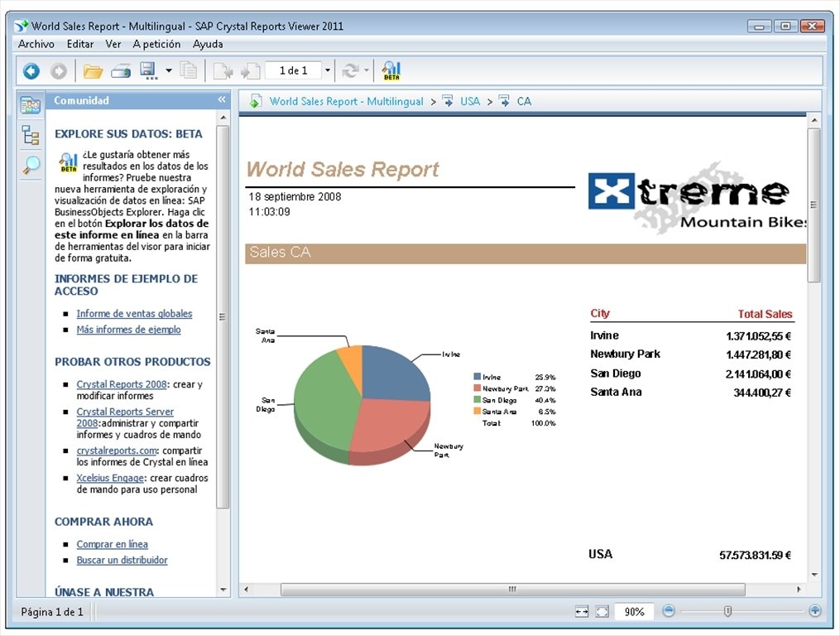The image size is (840, 636).
Task: Open the A petición menu
Action: coord(156,44)
